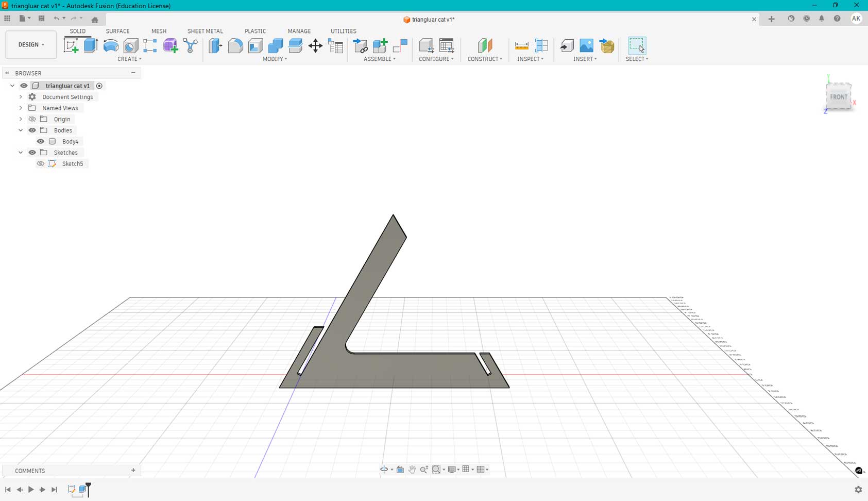Add a comment with the plus button
The image size is (868, 501).
click(x=133, y=470)
